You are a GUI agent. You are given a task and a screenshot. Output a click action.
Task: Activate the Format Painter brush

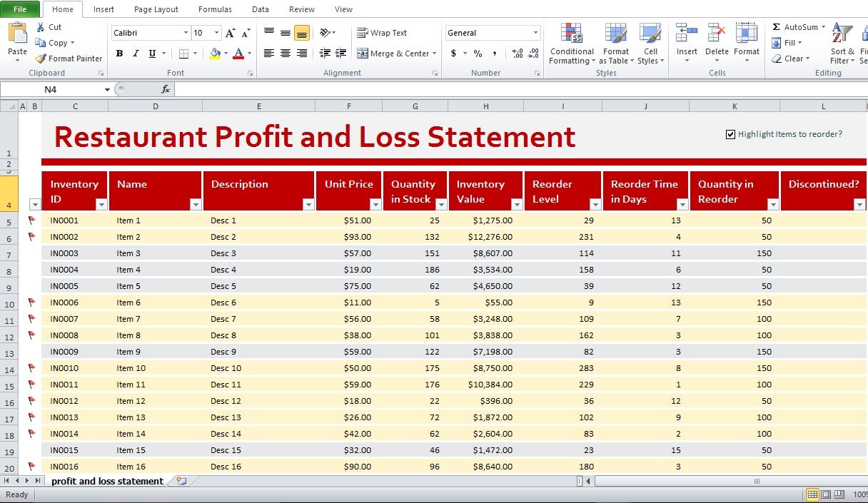[41, 59]
